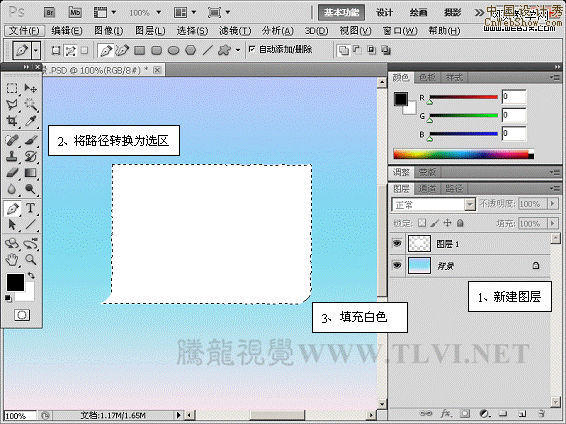Viewport: 566px width, 424px height.
Task: Select the Pen tool in toolbox
Action: click(12, 209)
